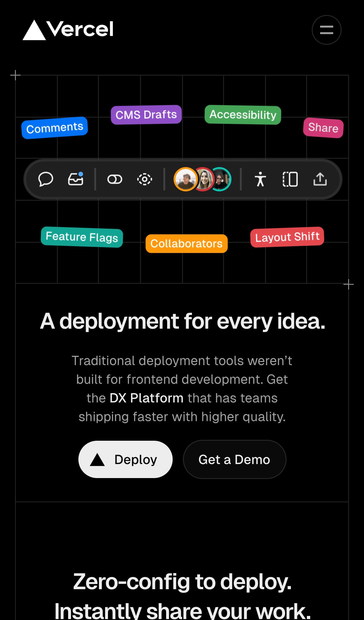Screen dimensions: 364x620
Task: Click the teal Feature Flags tag
Action: click(82, 237)
